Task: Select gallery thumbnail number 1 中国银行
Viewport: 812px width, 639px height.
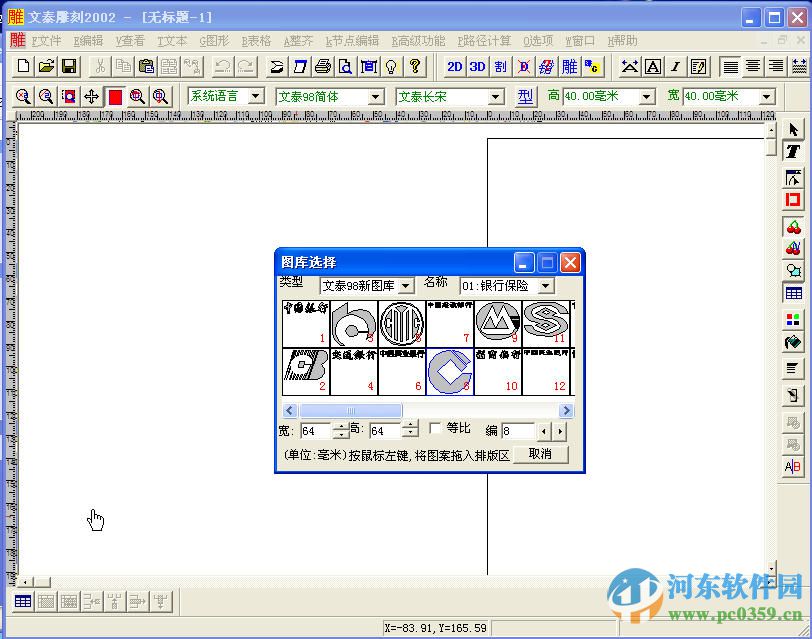Action: tap(306, 324)
